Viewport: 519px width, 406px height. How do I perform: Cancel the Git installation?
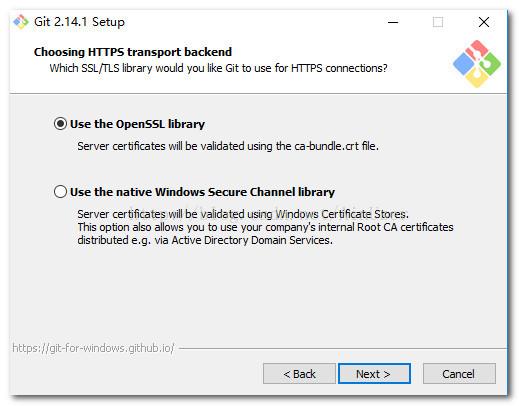tap(459, 374)
